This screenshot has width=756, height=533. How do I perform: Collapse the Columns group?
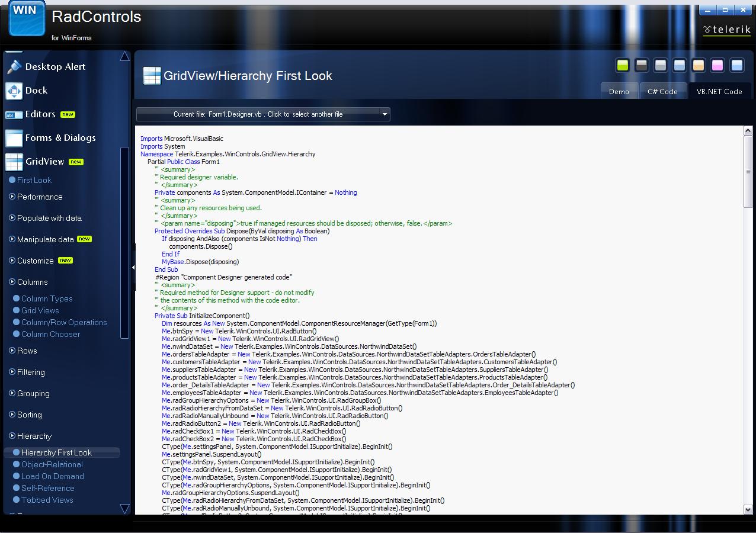[12, 282]
